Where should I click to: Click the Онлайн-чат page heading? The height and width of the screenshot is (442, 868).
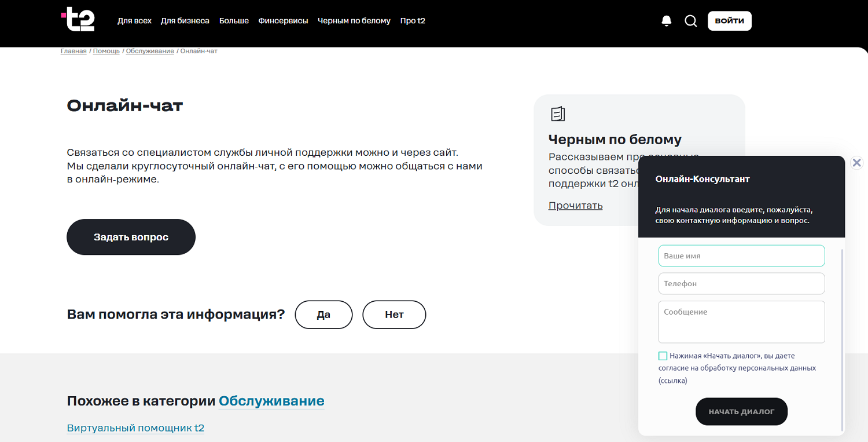[125, 105]
